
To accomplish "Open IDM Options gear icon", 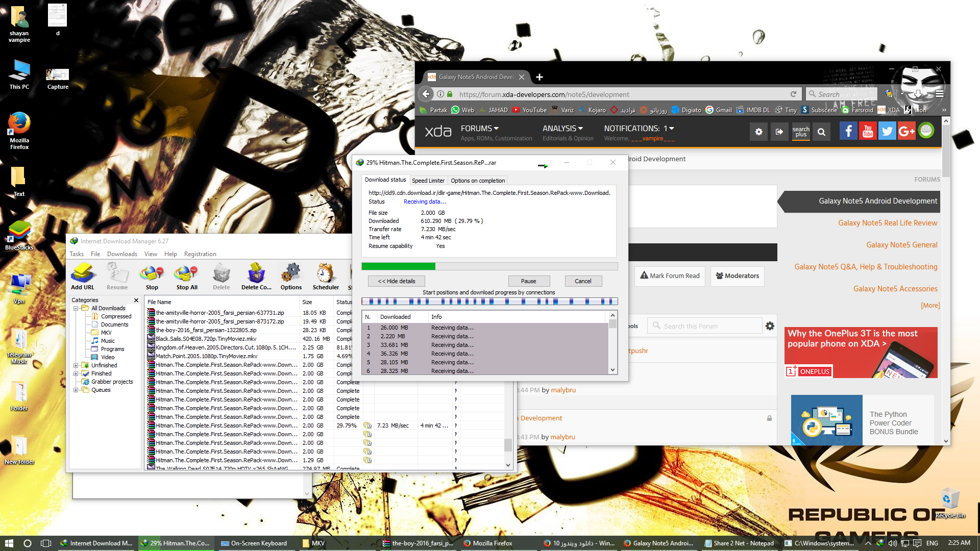I will [291, 275].
